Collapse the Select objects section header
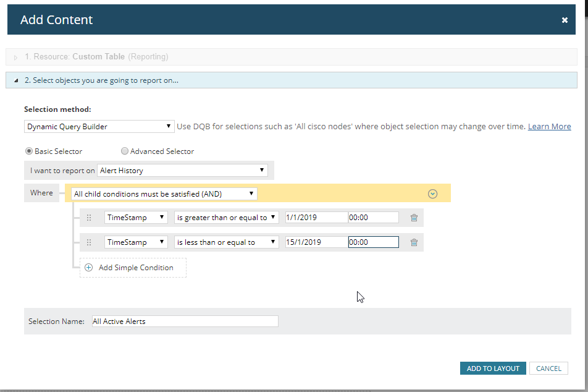588x392 pixels. click(14, 80)
